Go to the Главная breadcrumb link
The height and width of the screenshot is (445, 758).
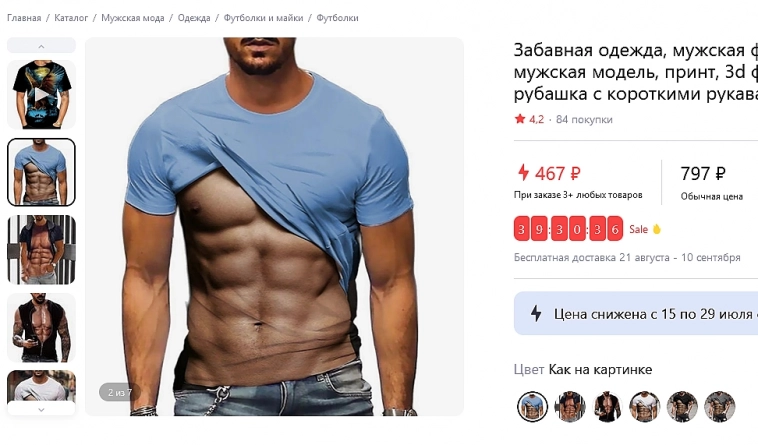click(x=24, y=18)
